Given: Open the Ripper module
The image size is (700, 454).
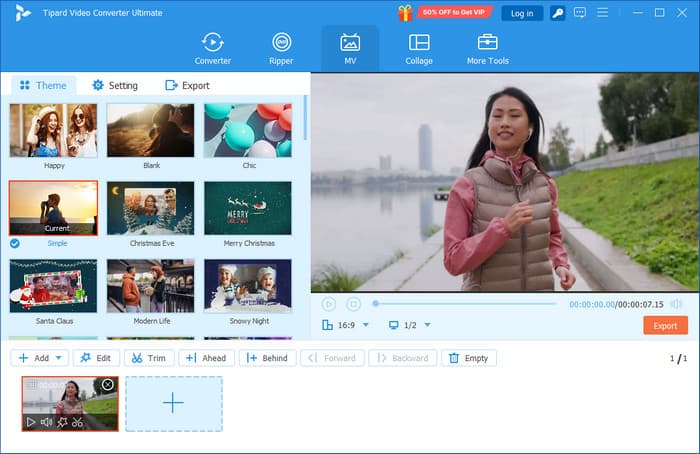Looking at the screenshot, I should pyautogui.click(x=281, y=47).
